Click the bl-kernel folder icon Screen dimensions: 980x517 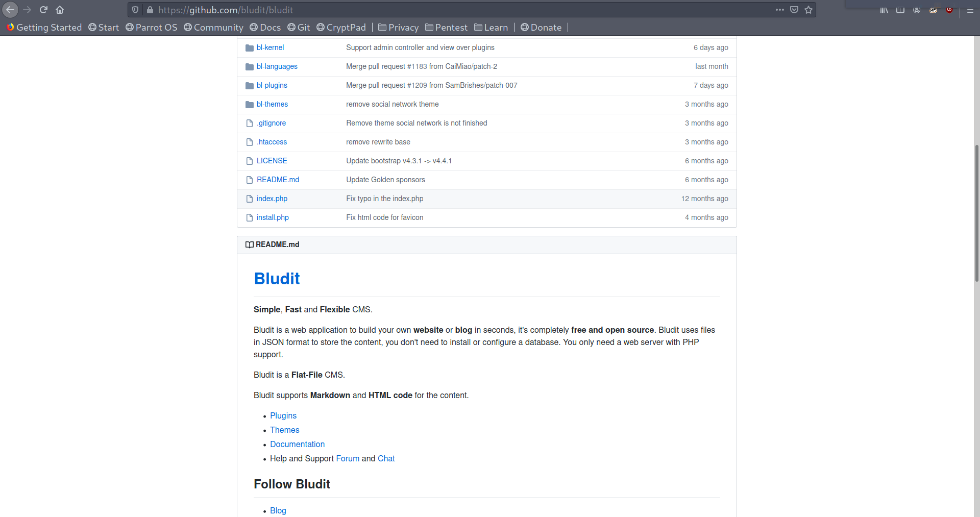click(x=250, y=48)
